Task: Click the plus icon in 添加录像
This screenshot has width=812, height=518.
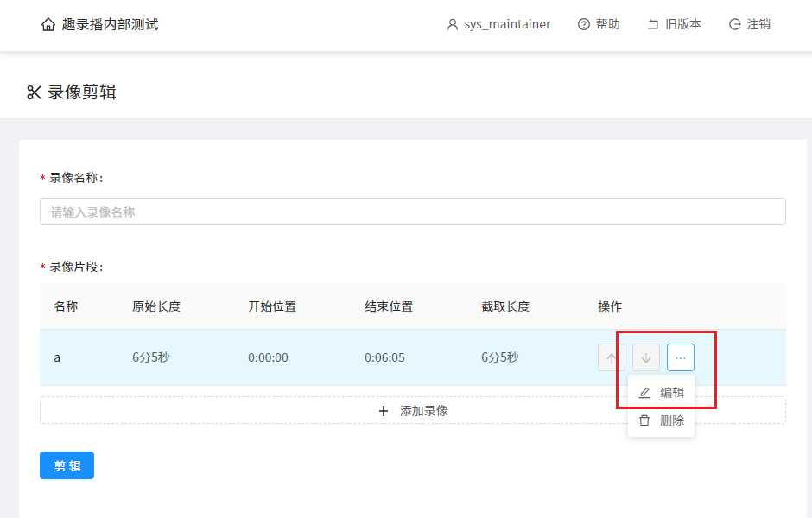Action: tap(384, 411)
